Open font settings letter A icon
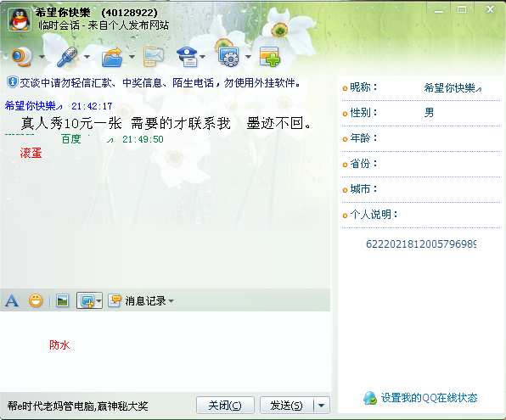506x420 pixels. tap(12, 300)
